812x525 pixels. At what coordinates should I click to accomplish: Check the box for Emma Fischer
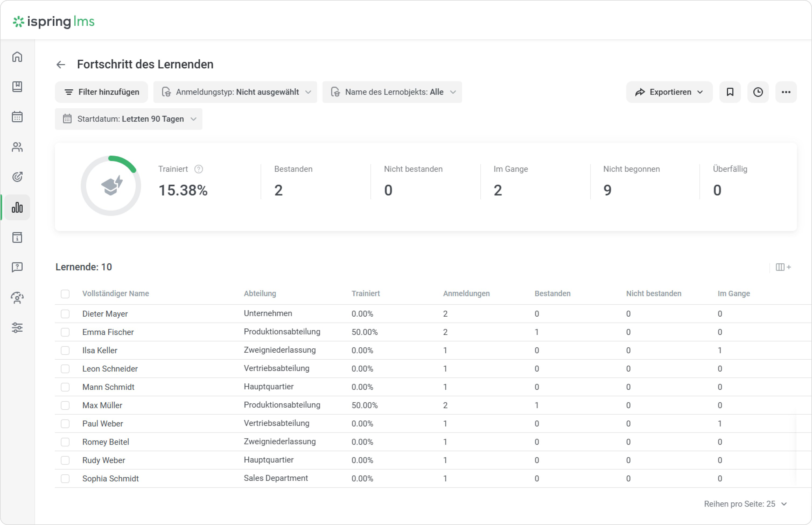pyautogui.click(x=65, y=332)
